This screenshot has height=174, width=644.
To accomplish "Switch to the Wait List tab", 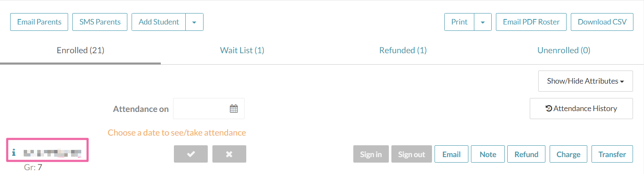I will pyautogui.click(x=242, y=50).
